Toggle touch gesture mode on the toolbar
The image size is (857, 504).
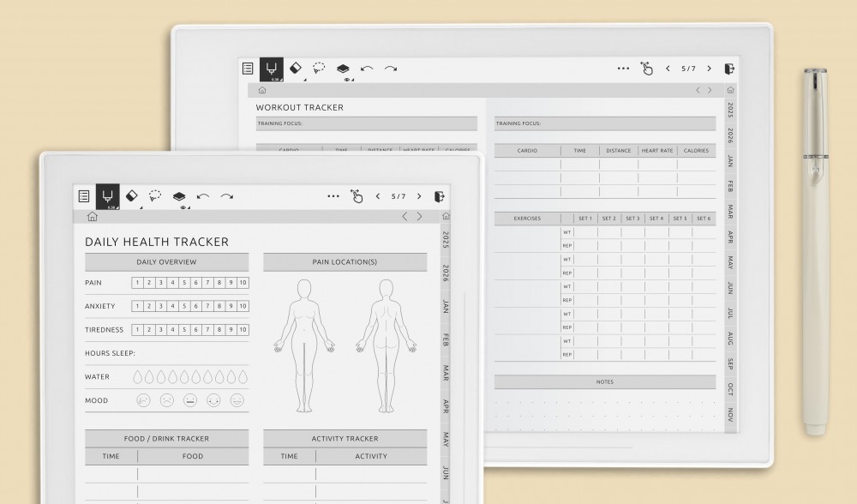[357, 195]
